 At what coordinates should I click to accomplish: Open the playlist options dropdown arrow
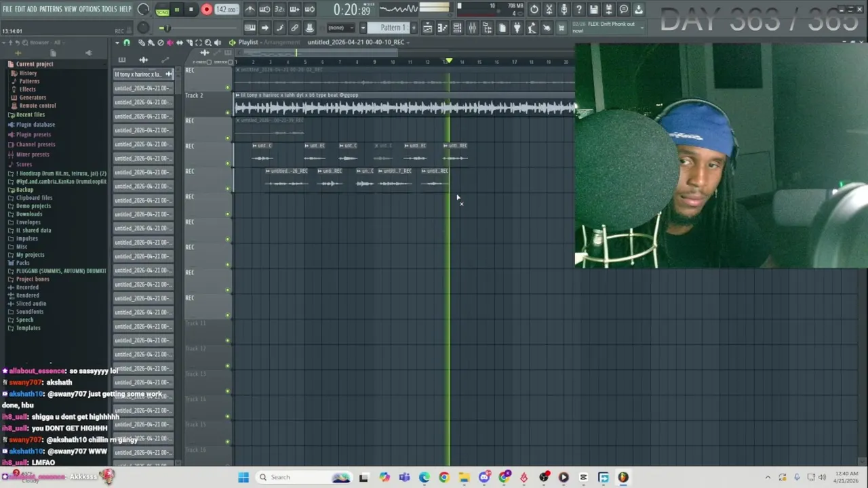tap(117, 43)
